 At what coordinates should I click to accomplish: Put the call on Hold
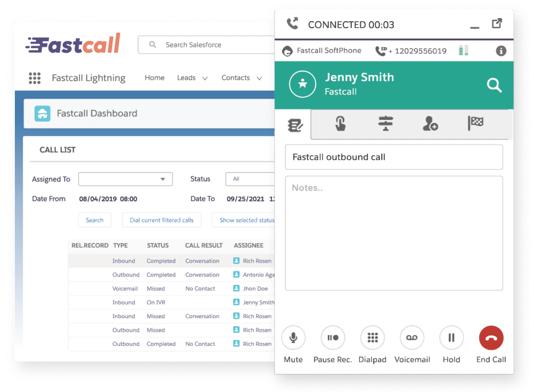point(451,337)
